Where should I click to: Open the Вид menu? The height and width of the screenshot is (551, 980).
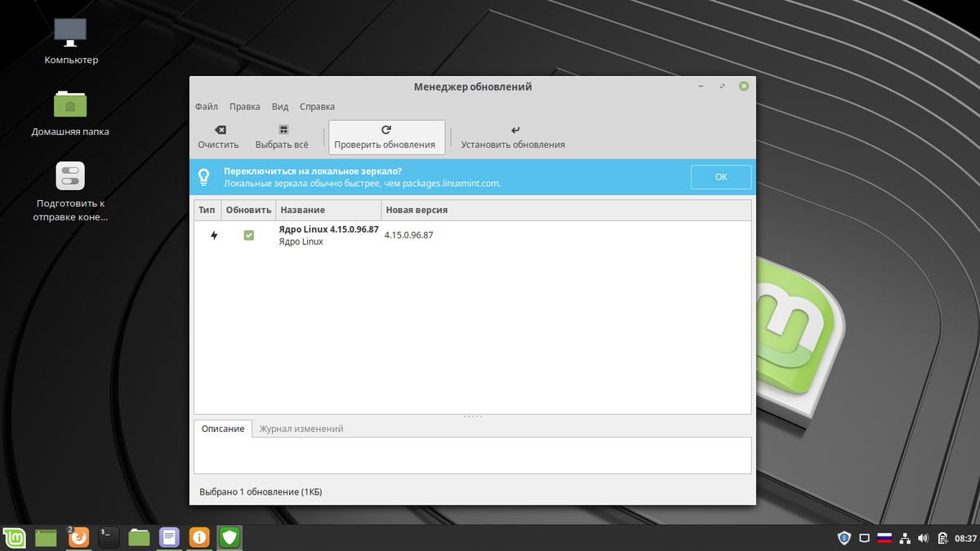point(279,106)
